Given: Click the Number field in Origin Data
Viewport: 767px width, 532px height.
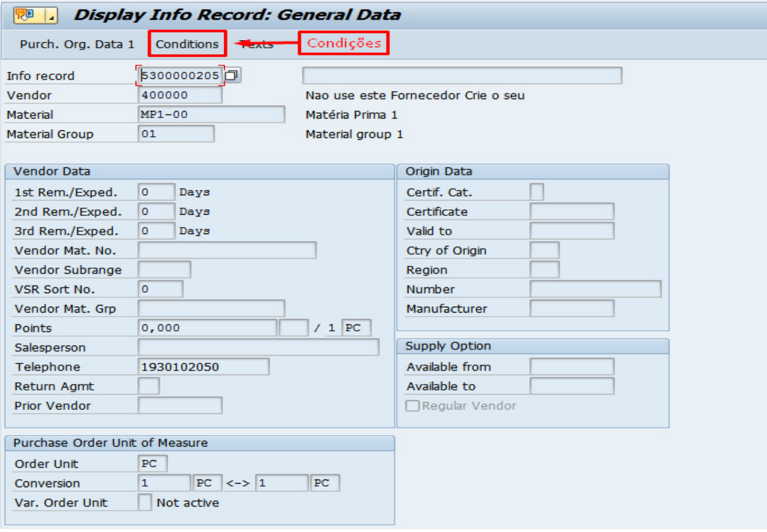Looking at the screenshot, I should 595,289.
